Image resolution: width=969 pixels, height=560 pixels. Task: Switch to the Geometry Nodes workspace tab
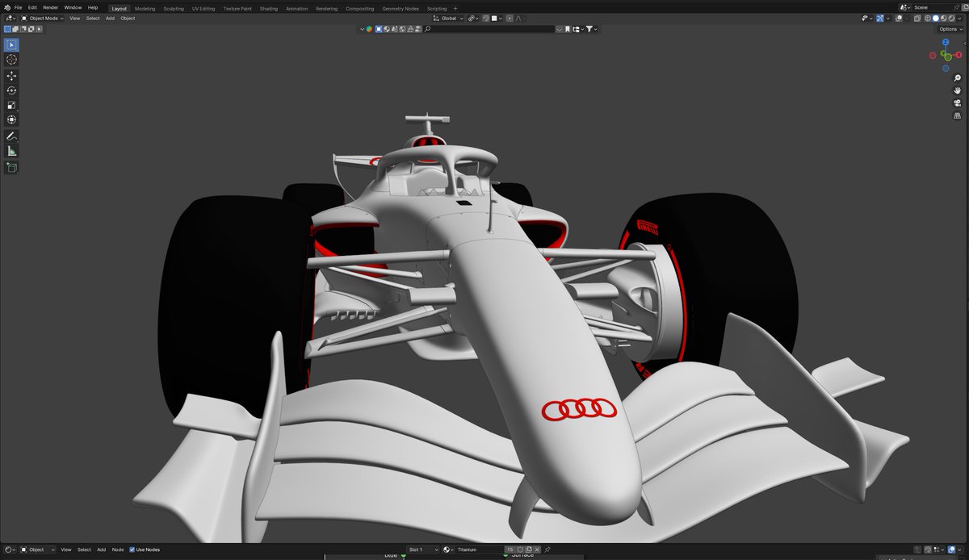click(401, 8)
